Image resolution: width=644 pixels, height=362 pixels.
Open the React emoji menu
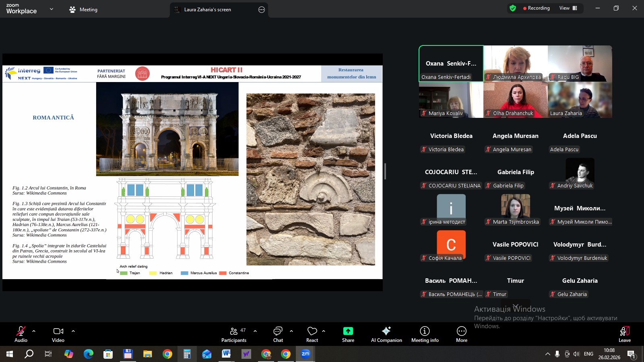pos(312,334)
